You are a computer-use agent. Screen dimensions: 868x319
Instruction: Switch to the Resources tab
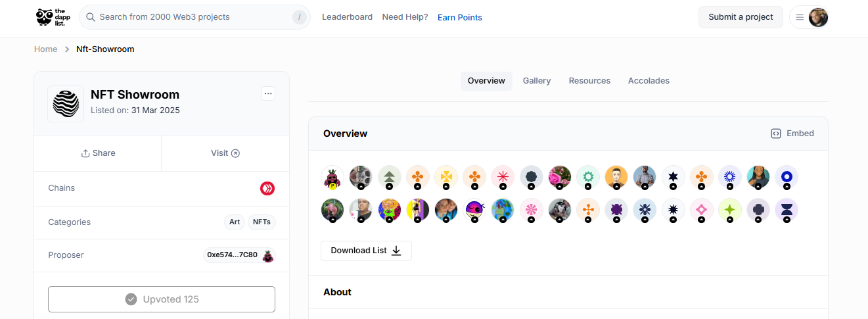coord(589,81)
